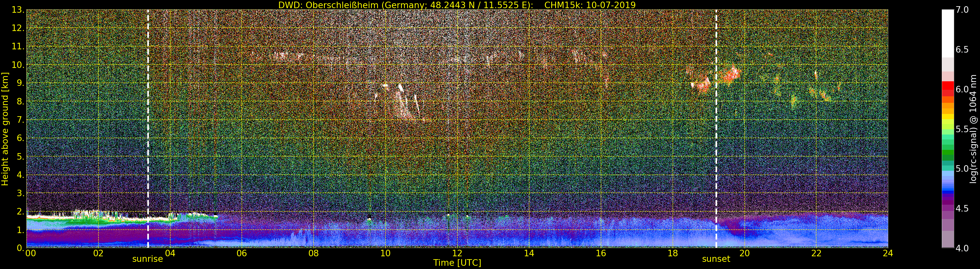
Task: Click the height tick label '2.'
Action: (20, 211)
